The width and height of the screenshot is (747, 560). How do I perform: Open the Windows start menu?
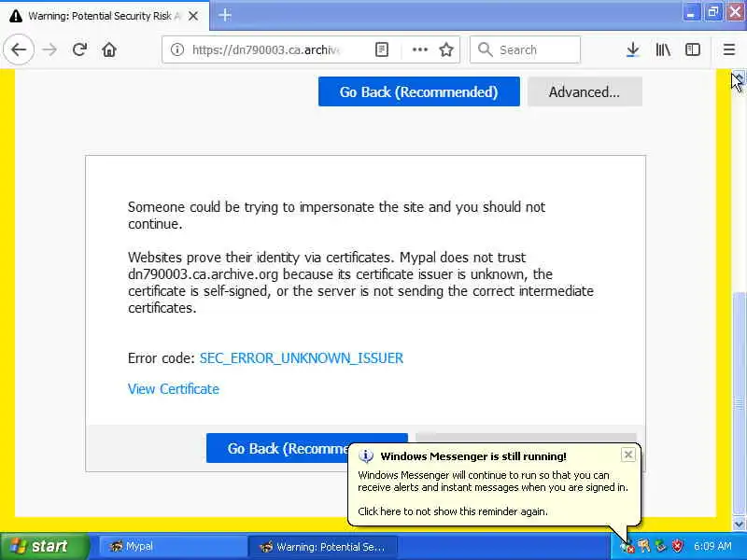coord(45,546)
